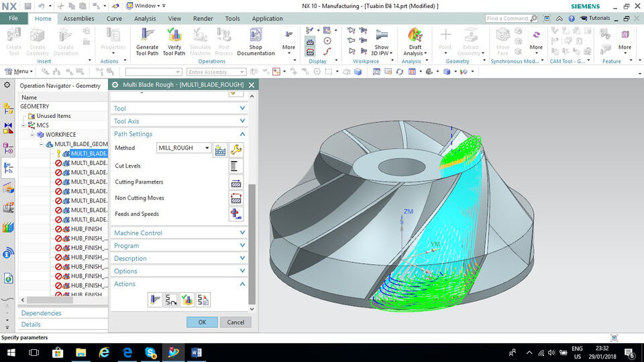Open the Menu dropdown

pyautogui.click(x=19, y=72)
